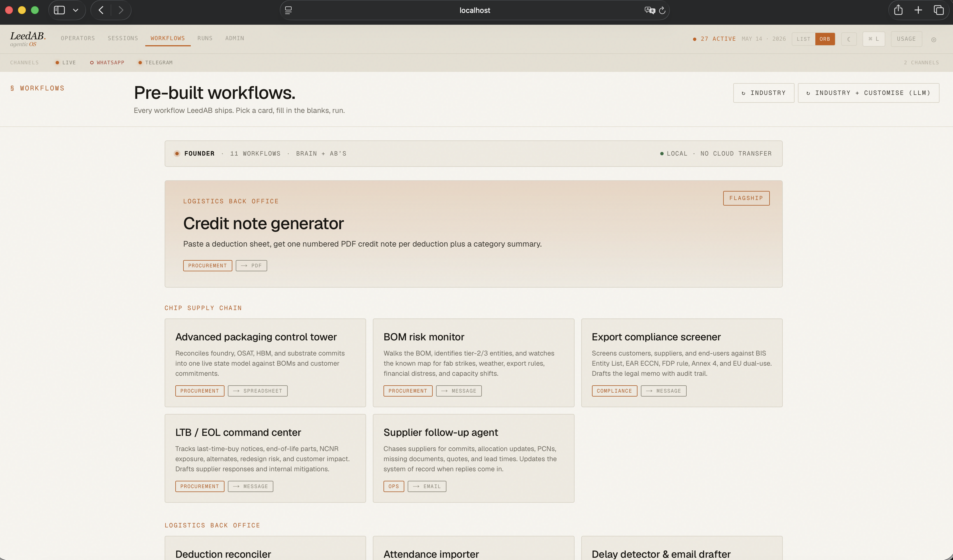Viewport: 953px width, 560px height.
Task: Click the Safari share icon
Action: tap(898, 10)
